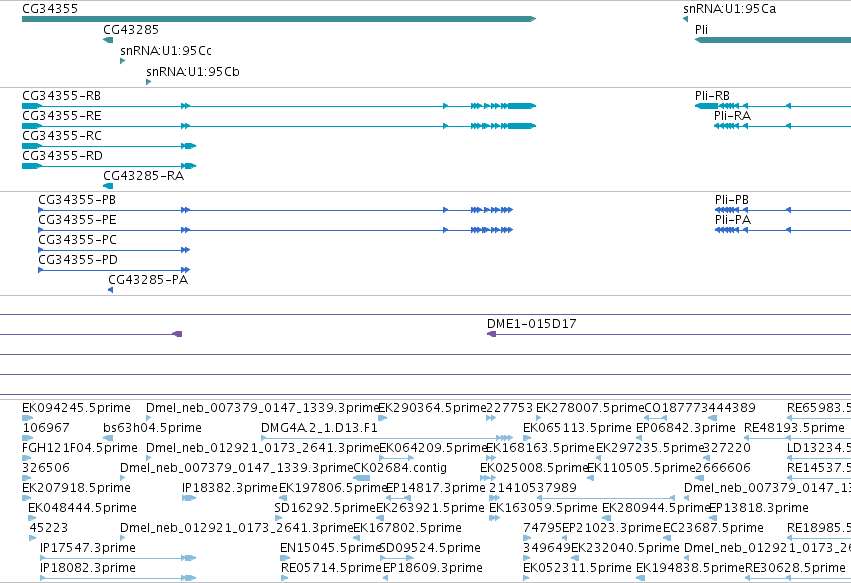851x583 pixels.
Task: Click EST EP18609.3prime
Action: (x=433, y=568)
